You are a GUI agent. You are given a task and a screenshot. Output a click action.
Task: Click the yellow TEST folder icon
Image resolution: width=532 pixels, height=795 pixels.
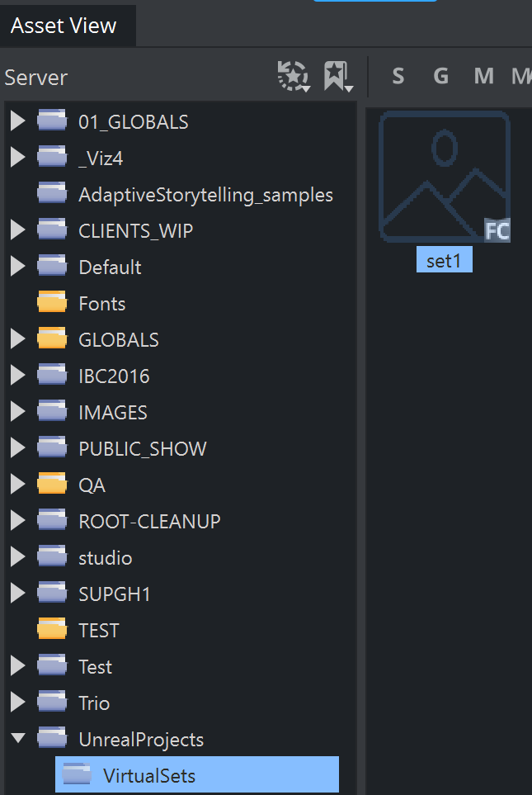52,630
